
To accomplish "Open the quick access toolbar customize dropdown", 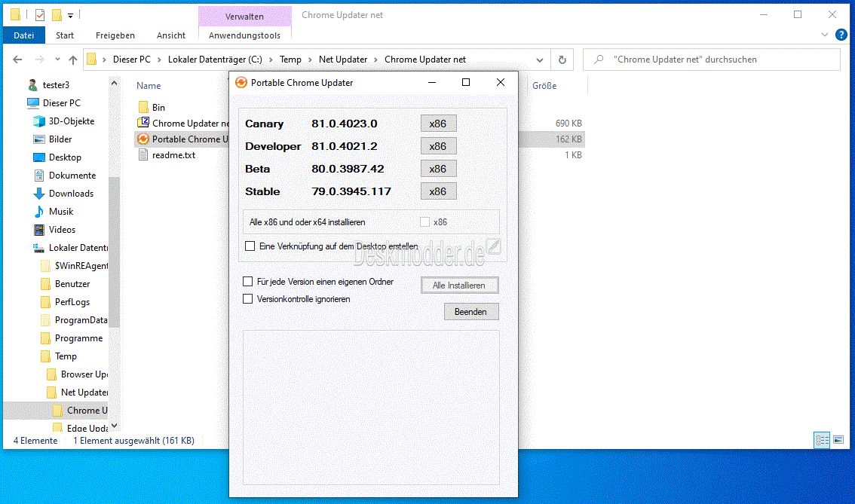I will coord(70,16).
